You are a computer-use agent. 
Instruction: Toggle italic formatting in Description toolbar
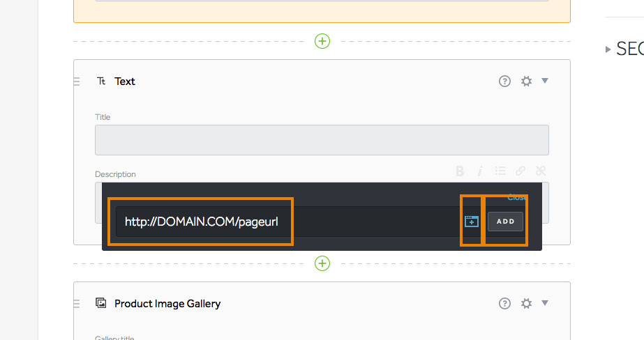(x=479, y=171)
